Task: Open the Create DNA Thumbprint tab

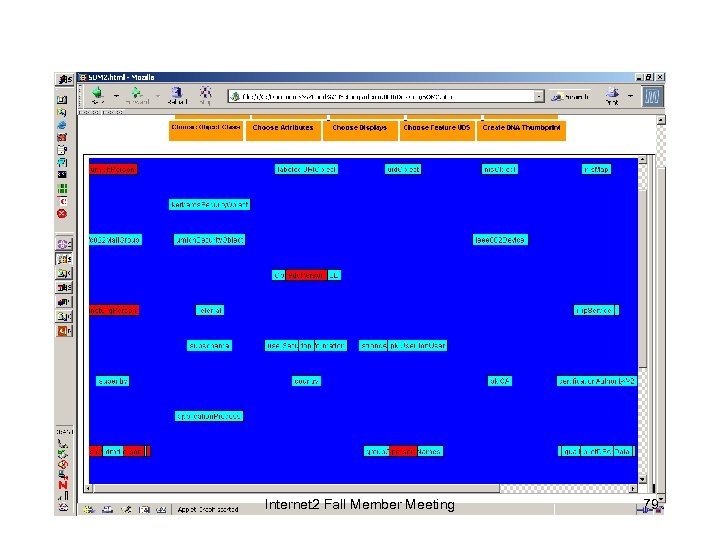Action: click(x=521, y=130)
